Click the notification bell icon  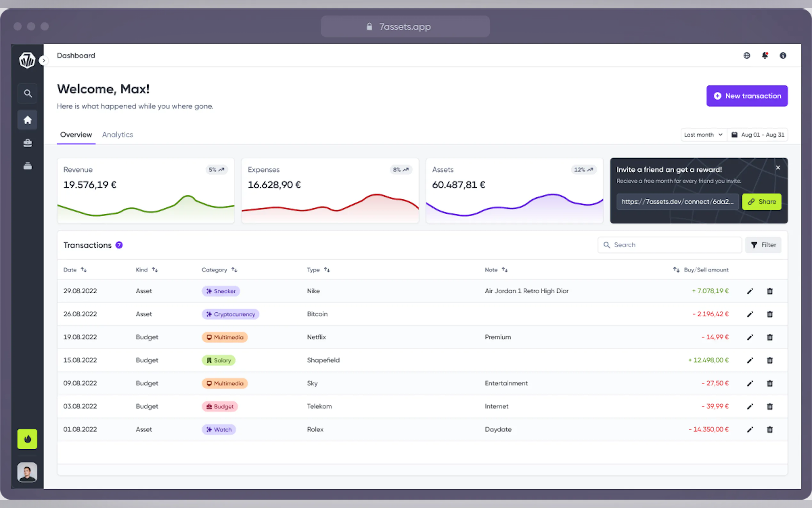point(765,55)
